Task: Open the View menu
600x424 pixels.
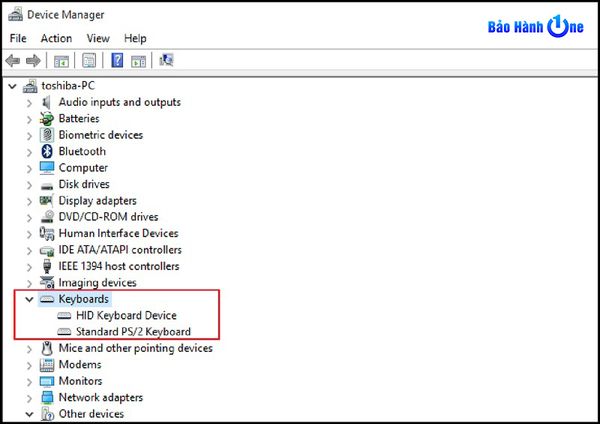Action: pyautogui.click(x=98, y=38)
